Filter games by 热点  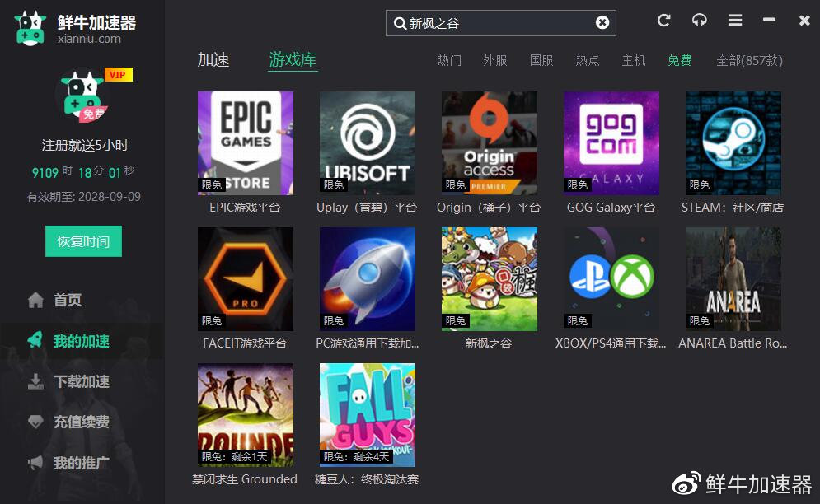pyautogui.click(x=588, y=61)
